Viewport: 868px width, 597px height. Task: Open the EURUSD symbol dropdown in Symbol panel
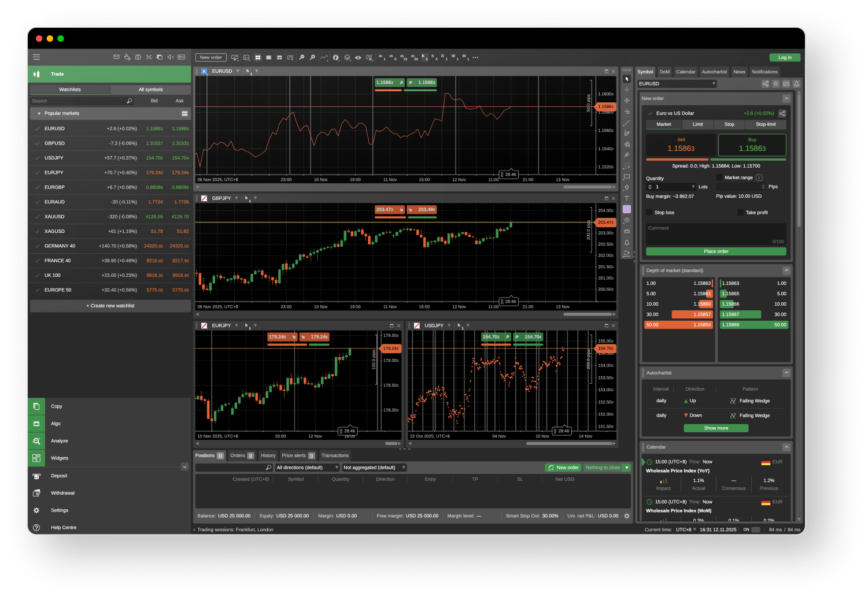677,84
